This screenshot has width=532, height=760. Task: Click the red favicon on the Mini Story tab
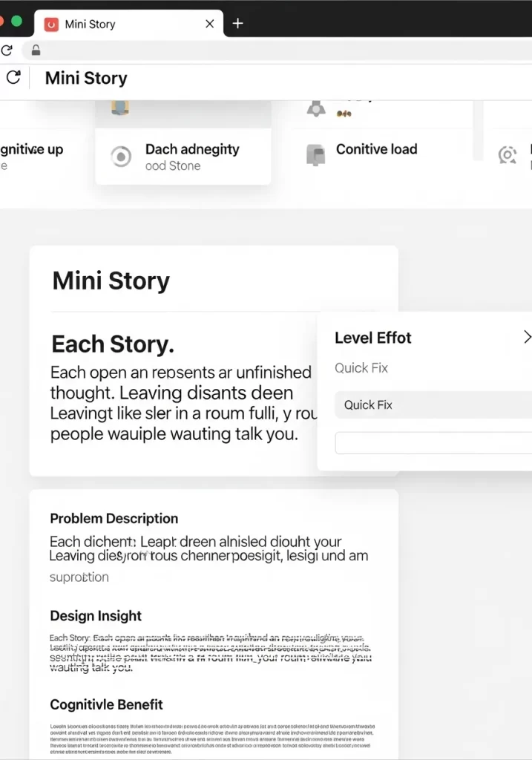pyautogui.click(x=51, y=24)
